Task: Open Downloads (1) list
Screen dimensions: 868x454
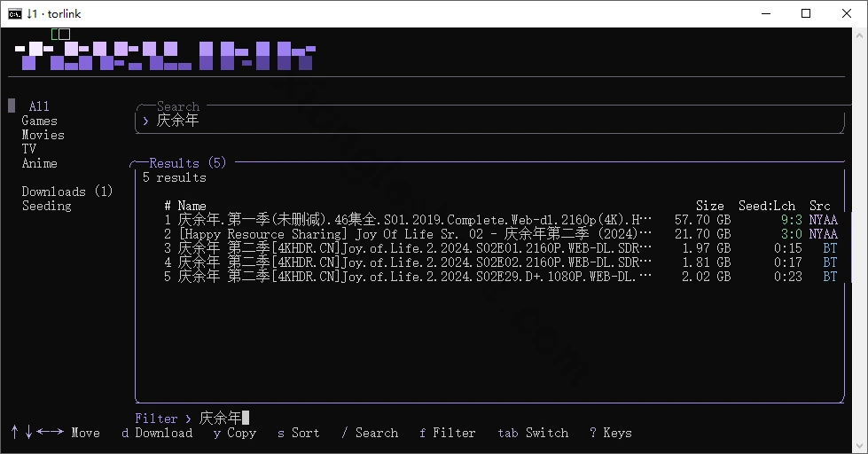Action: point(67,191)
